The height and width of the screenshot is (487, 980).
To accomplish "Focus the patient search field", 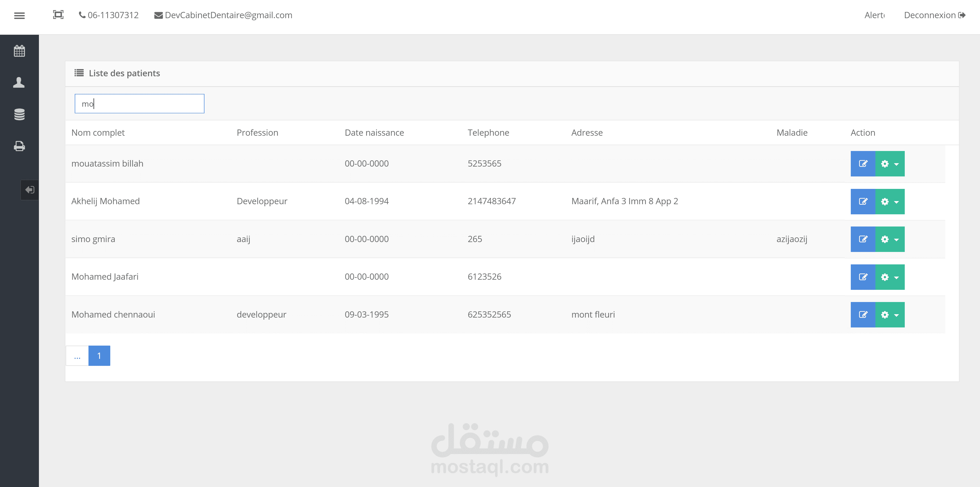I will [139, 104].
